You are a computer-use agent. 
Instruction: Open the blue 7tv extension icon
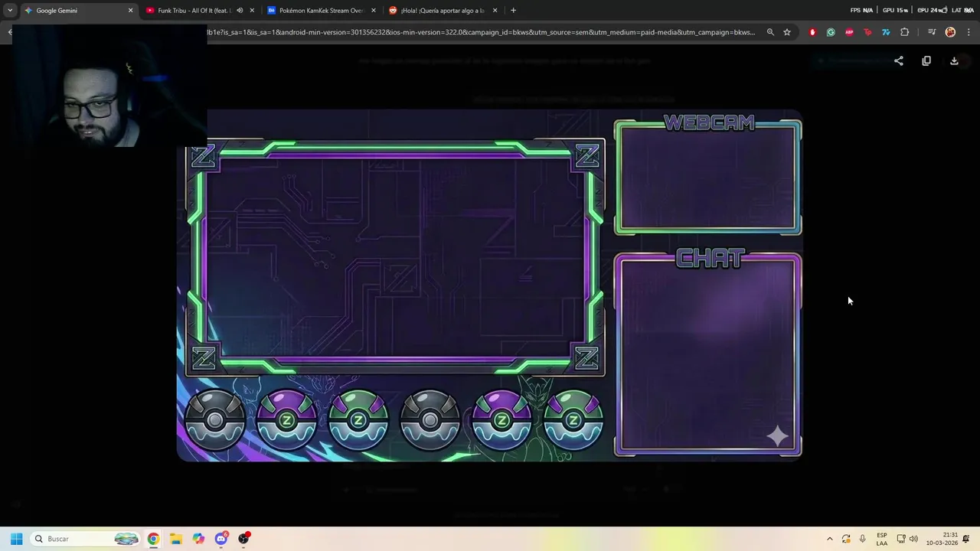click(886, 32)
